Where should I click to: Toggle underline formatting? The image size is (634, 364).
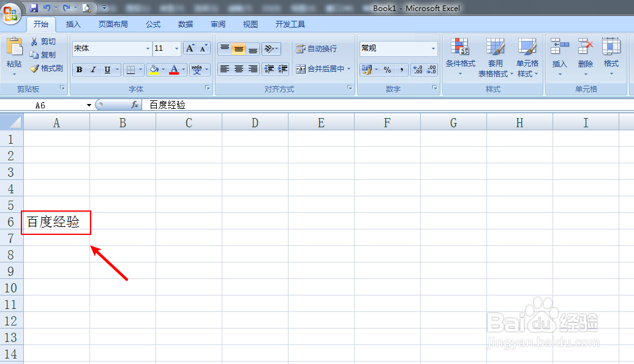(x=107, y=70)
